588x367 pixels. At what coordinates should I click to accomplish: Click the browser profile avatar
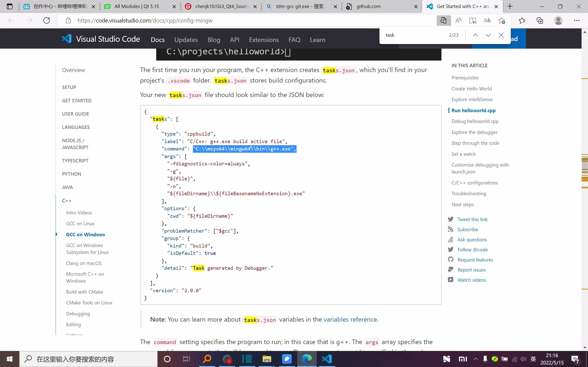[x=558, y=20]
